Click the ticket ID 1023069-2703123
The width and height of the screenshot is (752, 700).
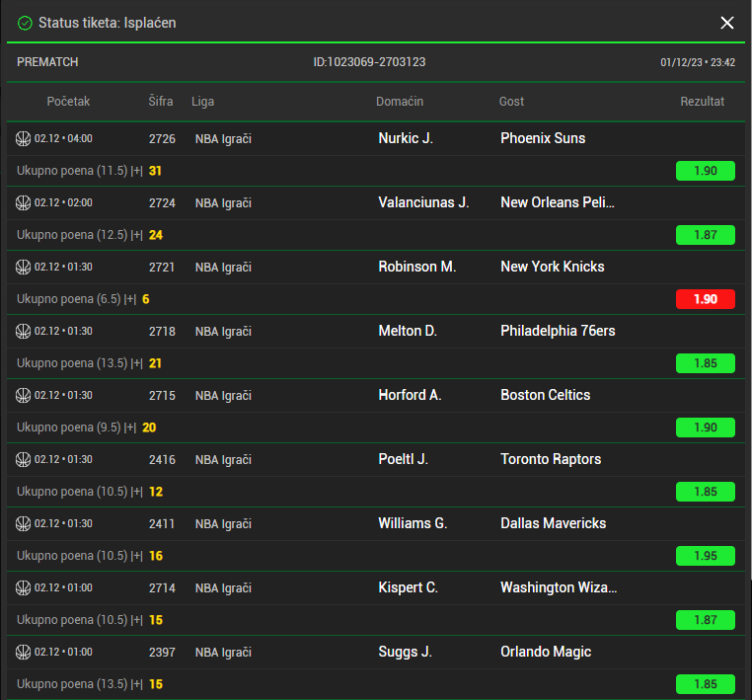369,62
